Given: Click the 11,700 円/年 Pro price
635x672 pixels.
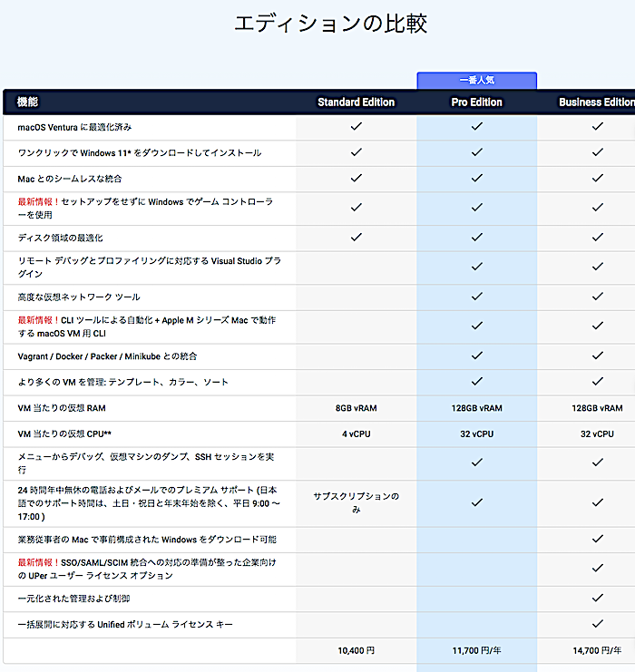Looking at the screenshot, I should point(476,650).
